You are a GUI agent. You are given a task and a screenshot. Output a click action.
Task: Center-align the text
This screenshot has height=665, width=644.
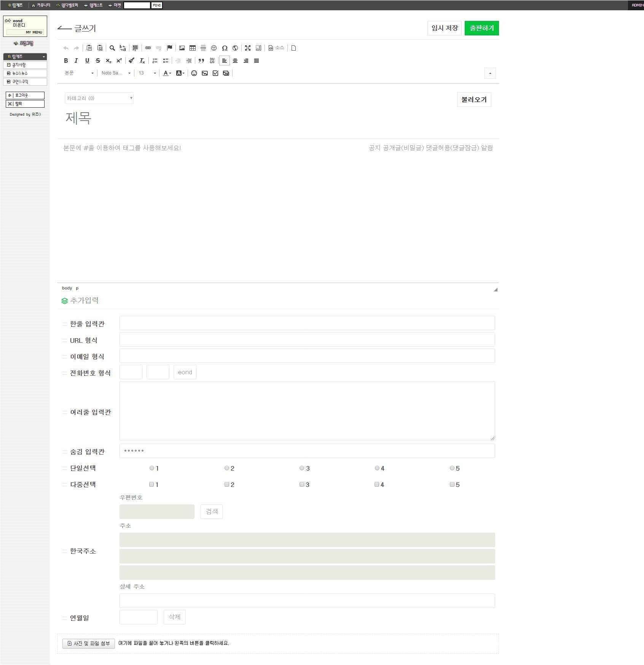click(x=235, y=60)
